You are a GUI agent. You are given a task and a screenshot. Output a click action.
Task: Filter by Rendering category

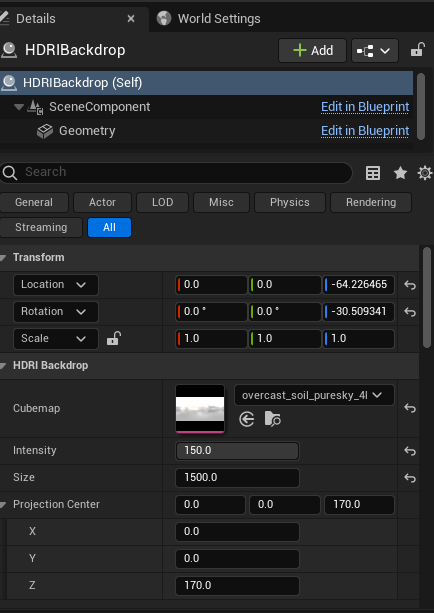[x=371, y=202]
